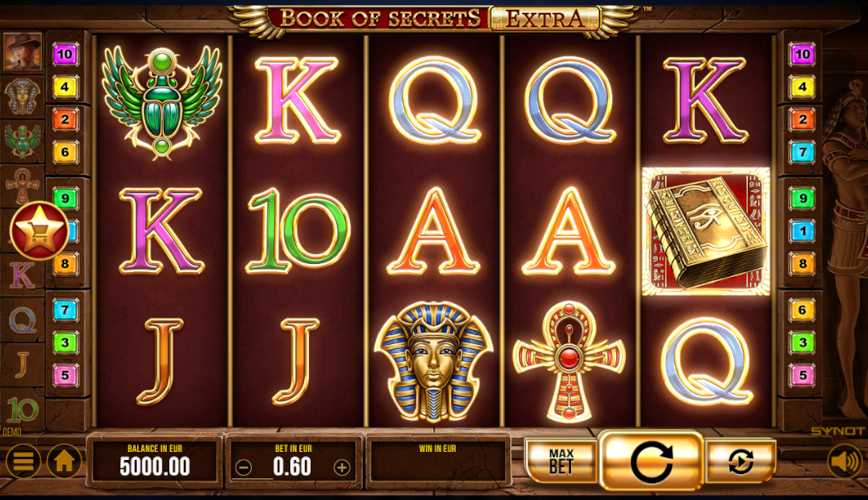868x500 pixels.
Task: Select payline 4 marker on the right
Action: (803, 87)
